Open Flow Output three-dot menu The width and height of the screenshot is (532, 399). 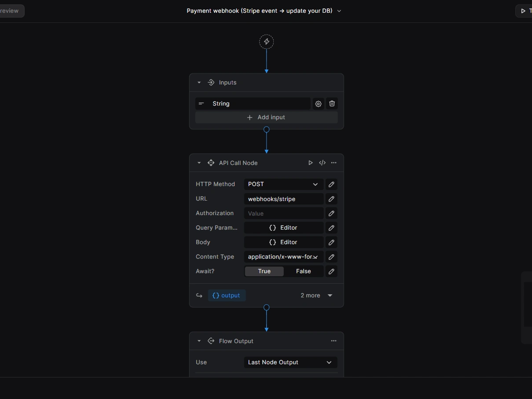[x=334, y=341]
